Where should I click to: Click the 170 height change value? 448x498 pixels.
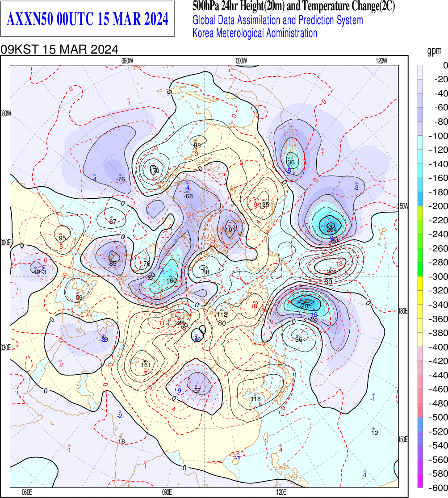click(x=154, y=171)
